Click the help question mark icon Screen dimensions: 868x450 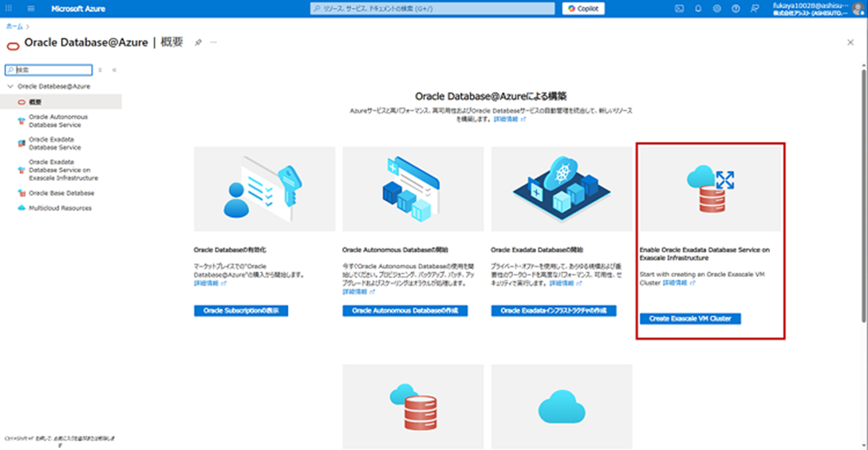(735, 9)
